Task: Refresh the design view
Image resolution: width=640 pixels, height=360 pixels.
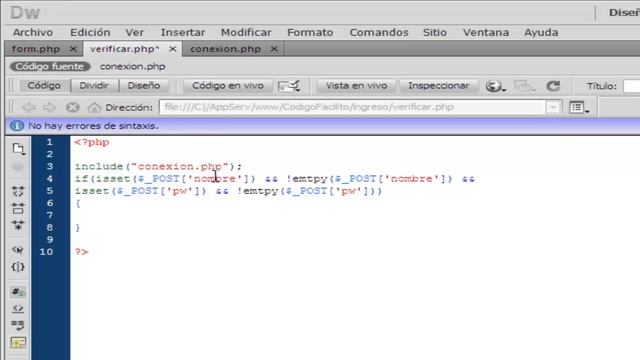Action: (x=553, y=86)
